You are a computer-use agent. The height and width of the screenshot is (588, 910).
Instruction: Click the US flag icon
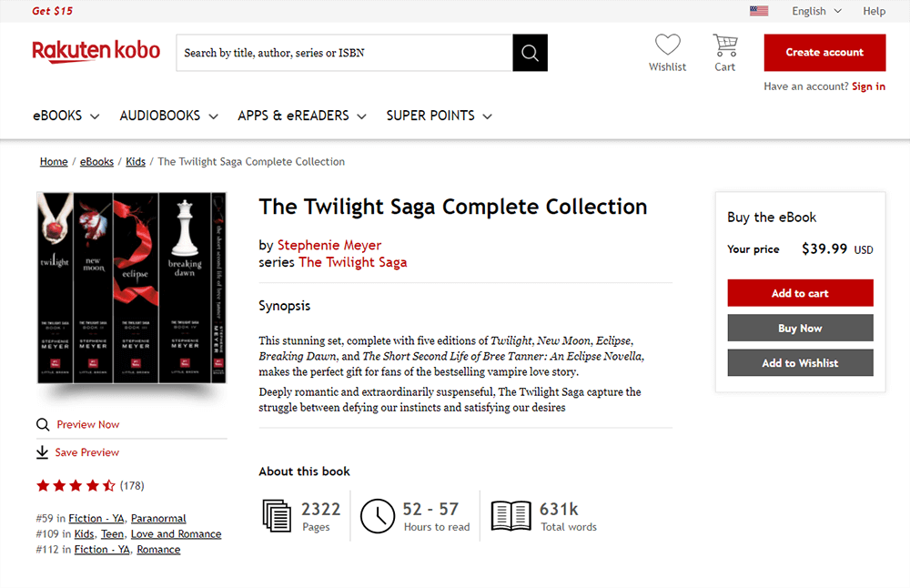(x=759, y=11)
